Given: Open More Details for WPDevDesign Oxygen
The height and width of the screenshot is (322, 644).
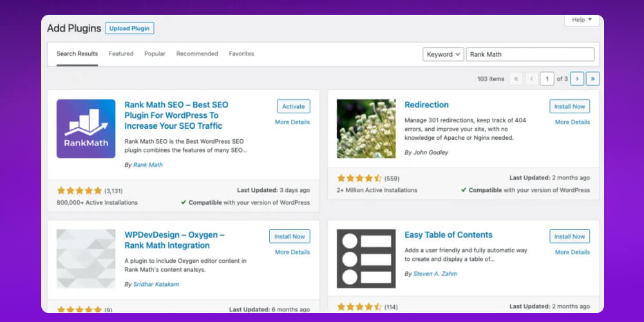Looking at the screenshot, I should pos(292,252).
